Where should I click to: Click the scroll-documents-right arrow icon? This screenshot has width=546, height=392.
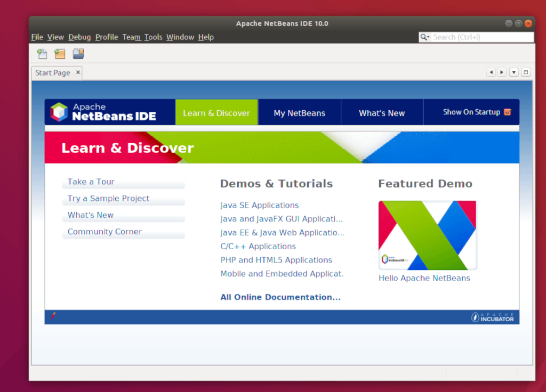tap(502, 72)
